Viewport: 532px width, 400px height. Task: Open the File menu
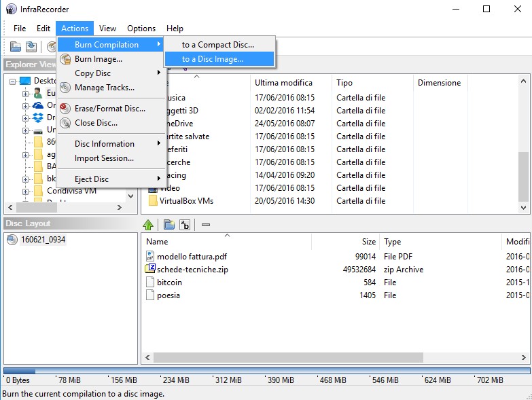(20, 29)
